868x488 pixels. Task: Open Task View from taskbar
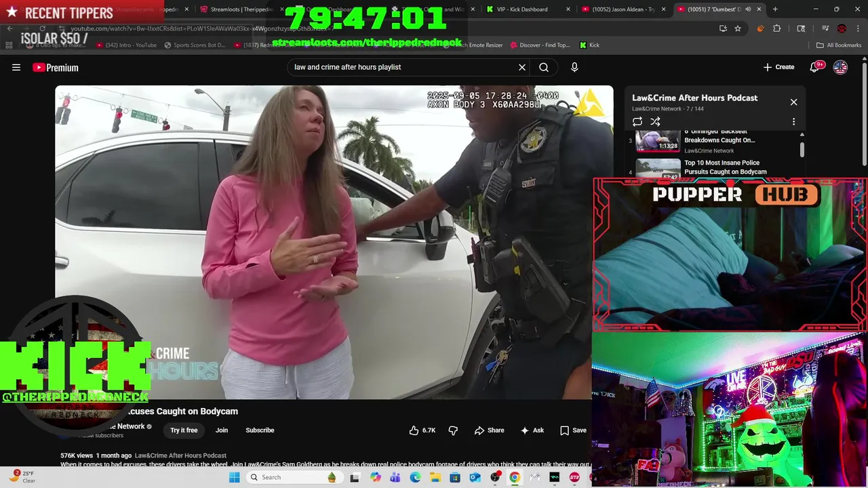(x=355, y=477)
